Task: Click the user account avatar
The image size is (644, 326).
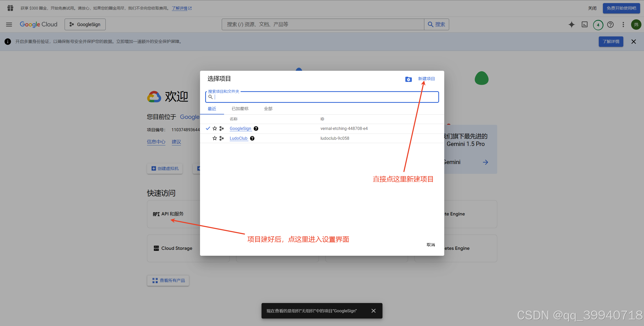Action: tap(636, 25)
